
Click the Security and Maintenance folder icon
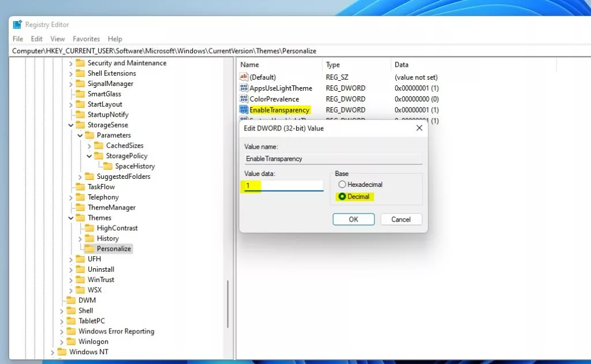click(80, 63)
